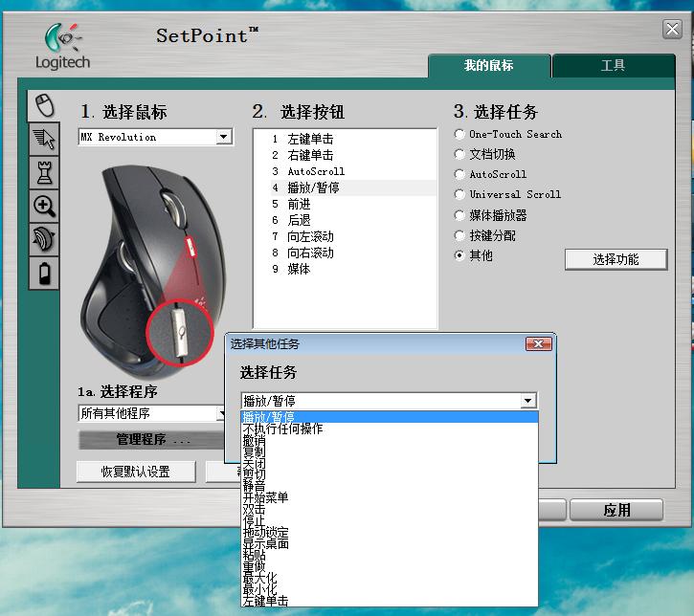Select the 其他 radio button

coord(459,255)
